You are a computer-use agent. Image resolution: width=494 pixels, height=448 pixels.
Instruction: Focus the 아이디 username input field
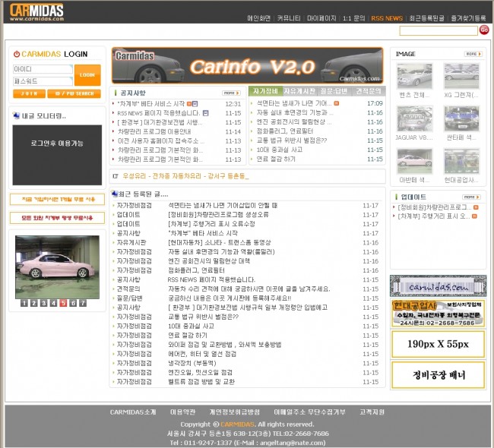(42, 69)
